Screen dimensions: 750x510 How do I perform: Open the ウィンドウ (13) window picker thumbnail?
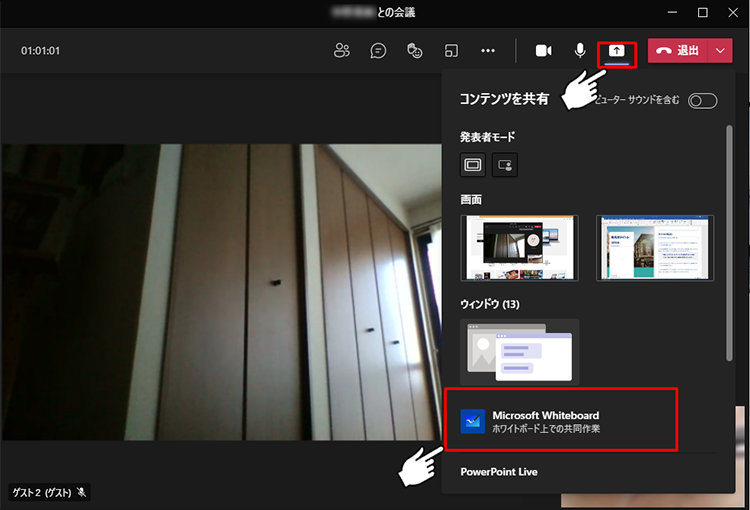[x=519, y=352]
